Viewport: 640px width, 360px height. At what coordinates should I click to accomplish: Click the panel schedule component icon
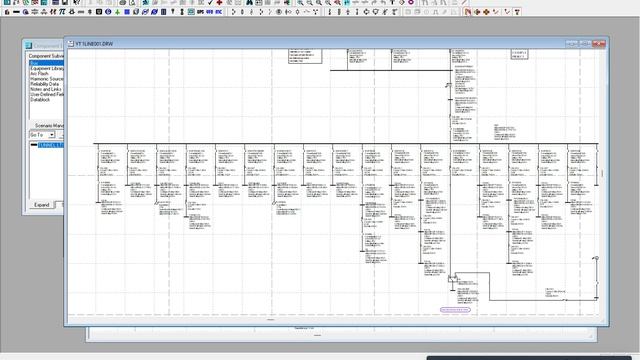coord(163,12)
